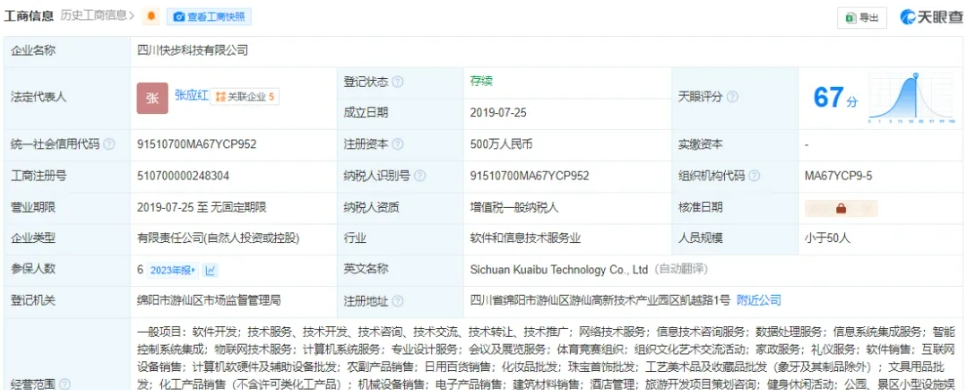Open the 参保人数 trend chart icon
The image size is (966, 390).
tap(210, 270)
